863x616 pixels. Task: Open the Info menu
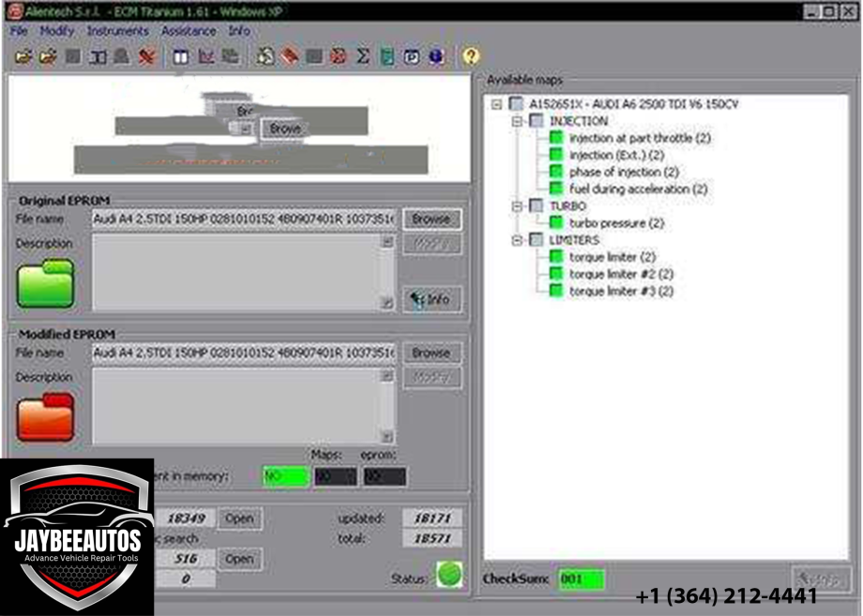click(x=239, y=31)
